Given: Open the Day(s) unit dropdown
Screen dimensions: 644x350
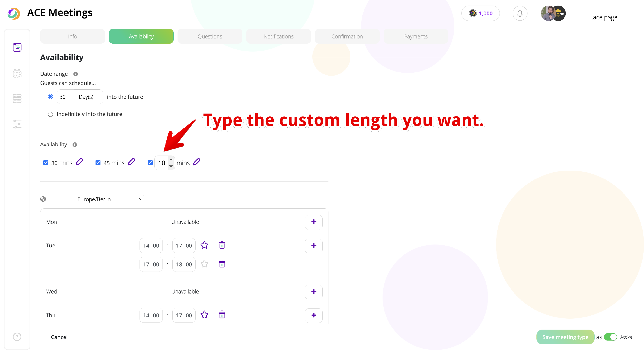Looking at the screenshot, I should [x=89, y=97].
